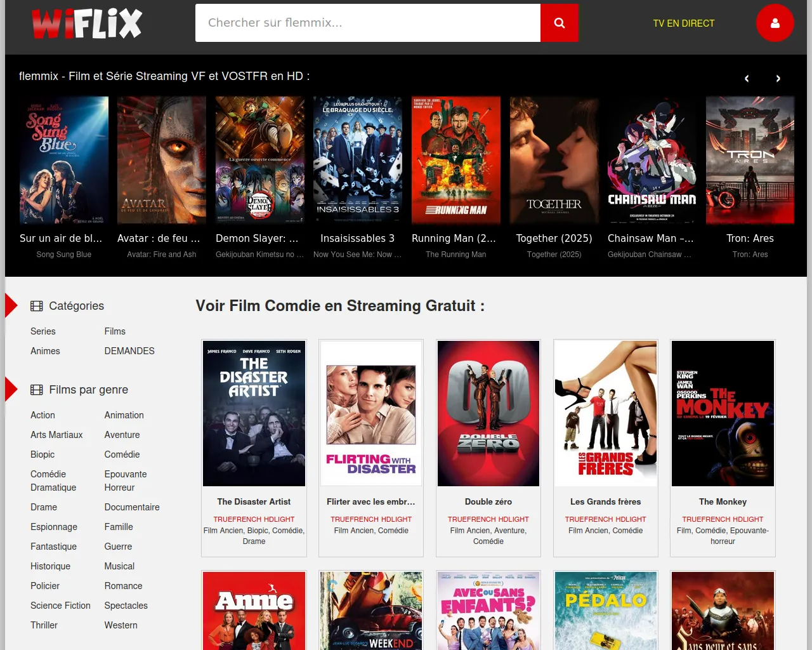
Task: Open Double zéro film poster
Action: pos(488,413)
